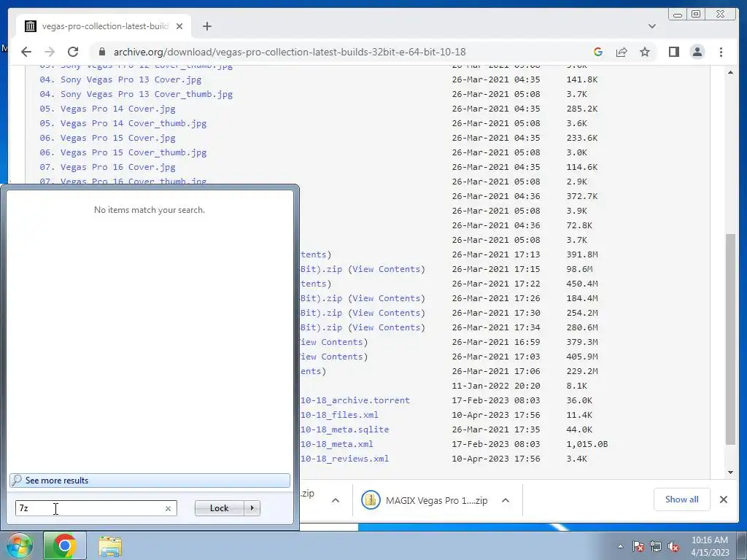
Task: Open the 10-18_reviews.xml link
Action: (x=344, y=459)
